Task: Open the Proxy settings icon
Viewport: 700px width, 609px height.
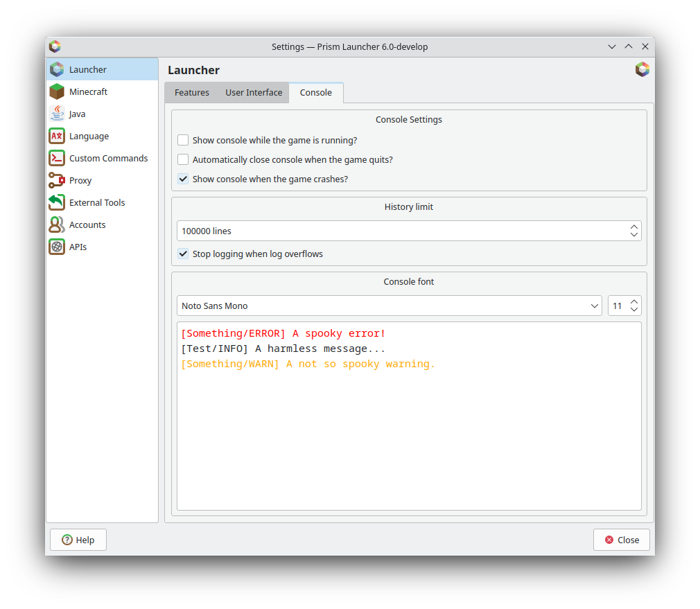Action: click(x=57, y=180)
